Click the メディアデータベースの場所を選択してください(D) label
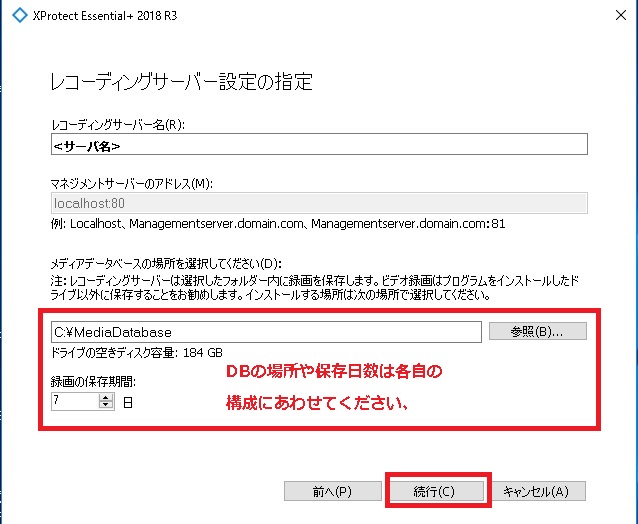638x524 pixels. [166, 264]
